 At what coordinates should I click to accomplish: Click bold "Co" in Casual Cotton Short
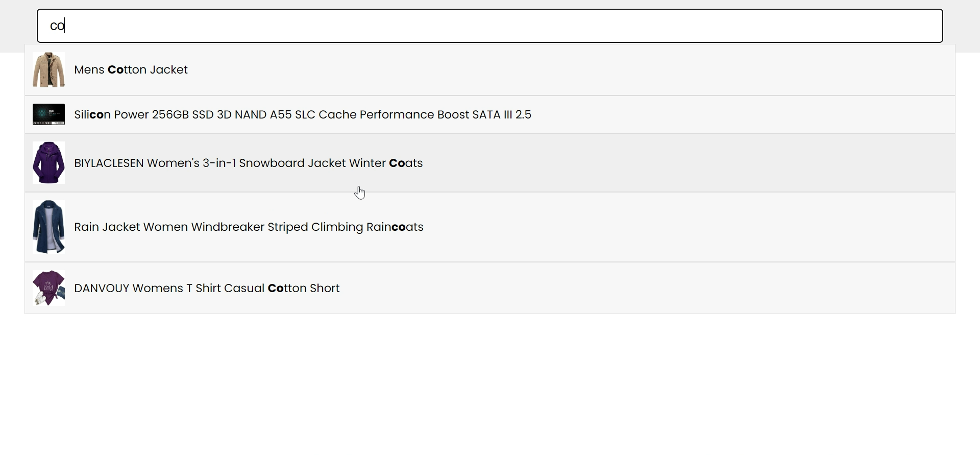point(276,288)
